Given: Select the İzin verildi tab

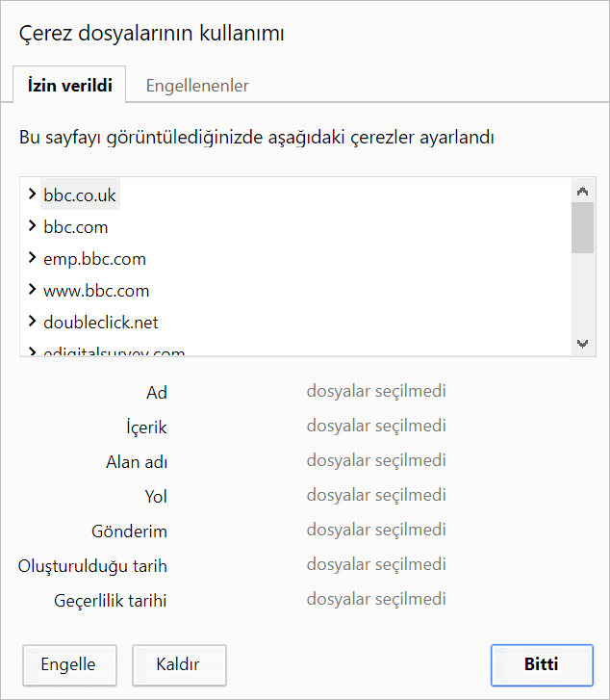Looking at the screenshot, I should click(69, 85).
